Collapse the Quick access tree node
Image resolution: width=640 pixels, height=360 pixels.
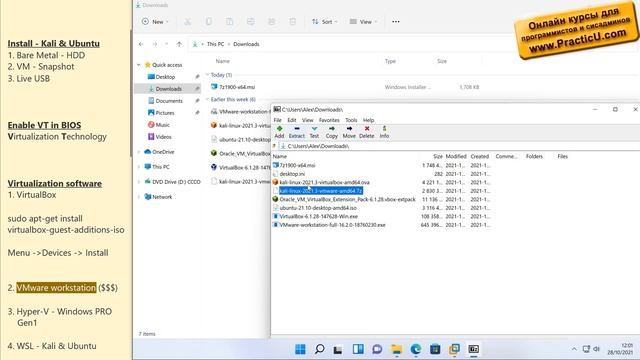139,65
